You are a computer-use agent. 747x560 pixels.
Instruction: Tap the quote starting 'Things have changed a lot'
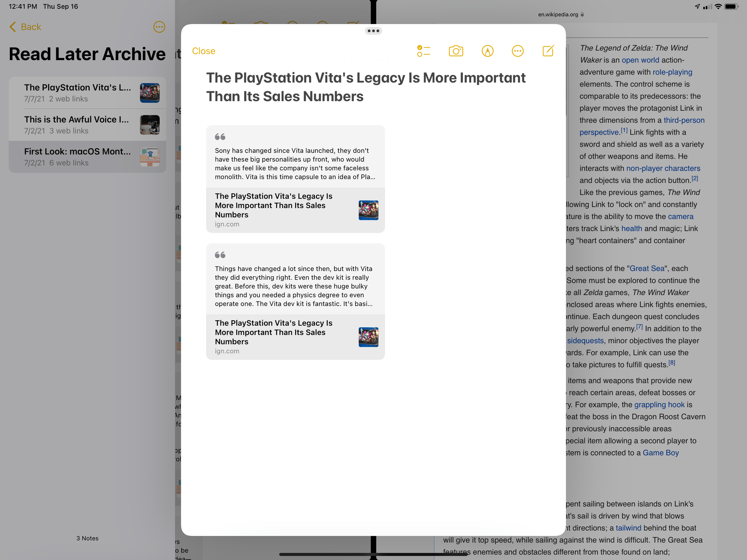point(294,286)
